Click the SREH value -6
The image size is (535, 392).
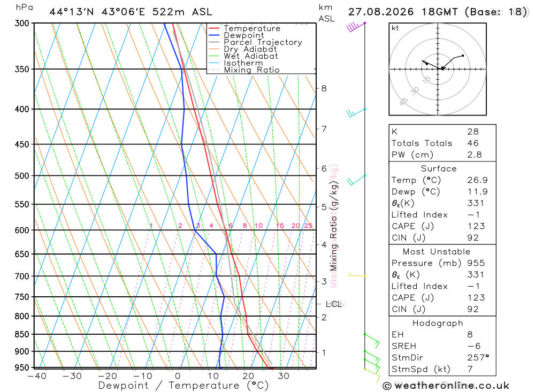[474, 347]
